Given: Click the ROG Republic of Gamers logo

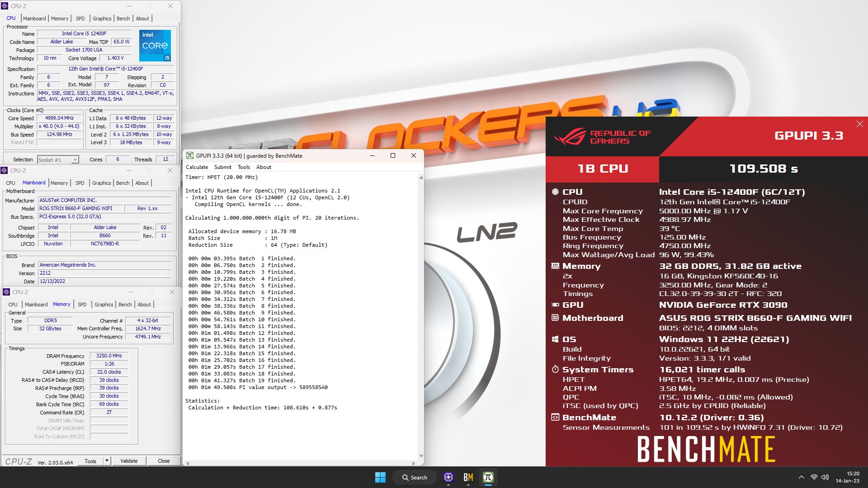Looking at the screenshot, I should (602, 137).
